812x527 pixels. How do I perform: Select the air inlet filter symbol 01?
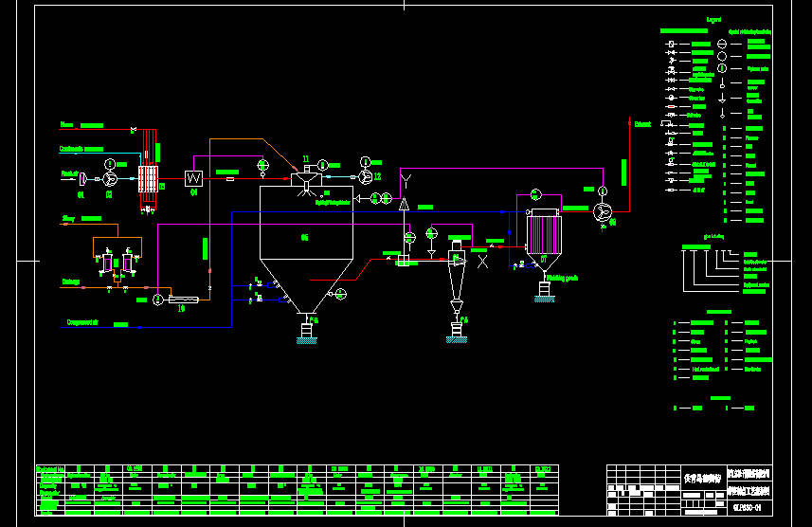83,178
